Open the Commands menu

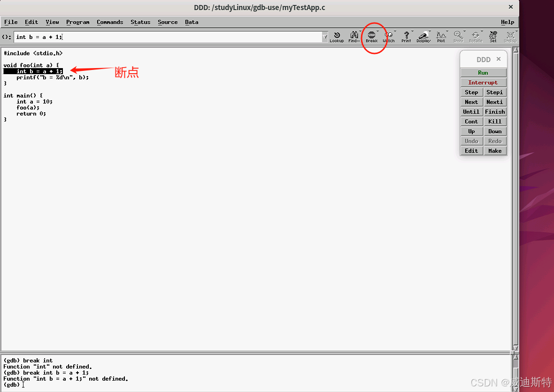110,22
